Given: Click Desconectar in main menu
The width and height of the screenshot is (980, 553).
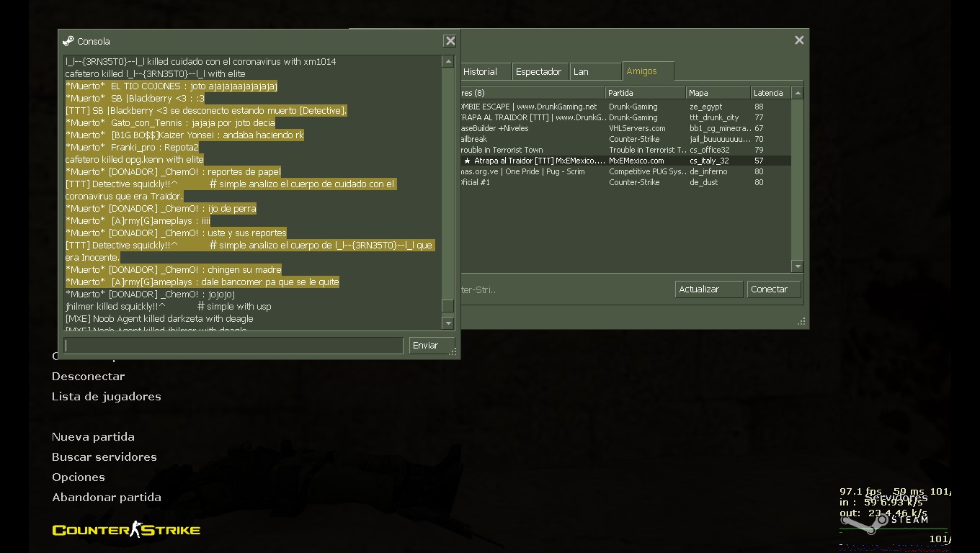Looking at the screenshot, I should coord(88,377).
